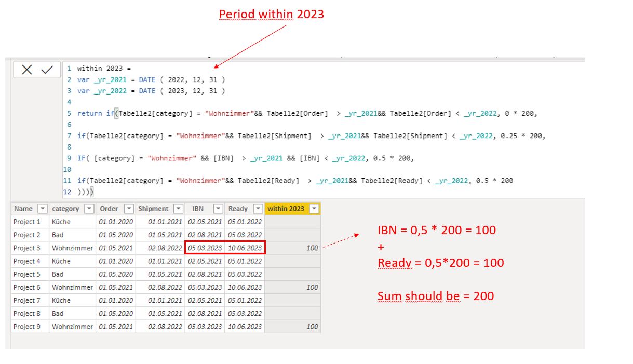This screenshot has width=633, height=364.
Task: Select the Project 5 name cell
Action: pos(30,274)
